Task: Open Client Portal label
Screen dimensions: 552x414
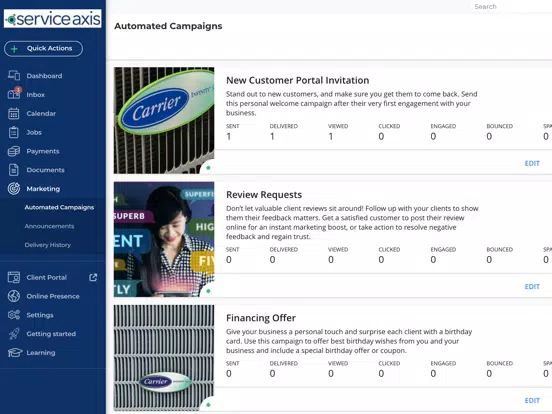Action: [x=46, y=277]
